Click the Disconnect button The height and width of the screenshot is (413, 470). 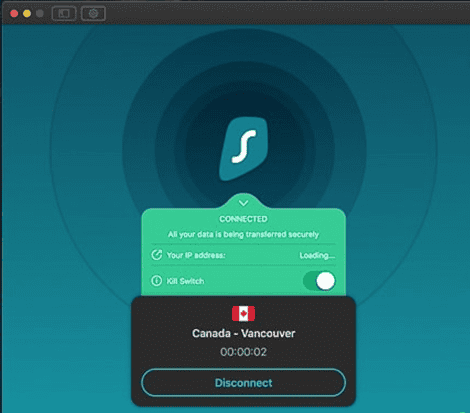(243, 383)
